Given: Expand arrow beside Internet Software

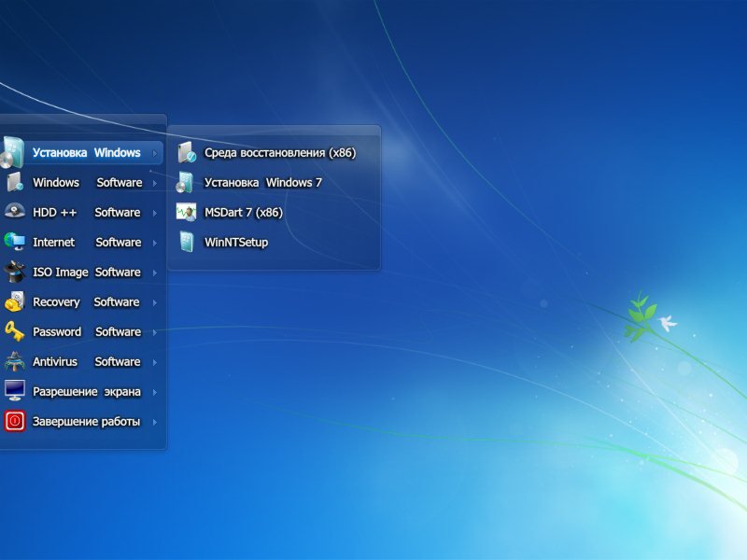Looking at the screenshot, I should [x=155, y=243].
